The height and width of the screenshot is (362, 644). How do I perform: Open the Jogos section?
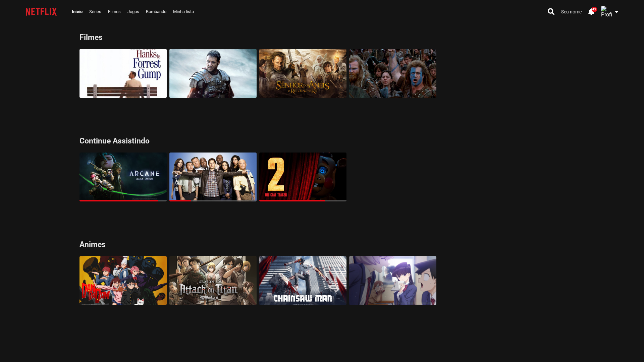coord(133,12)
